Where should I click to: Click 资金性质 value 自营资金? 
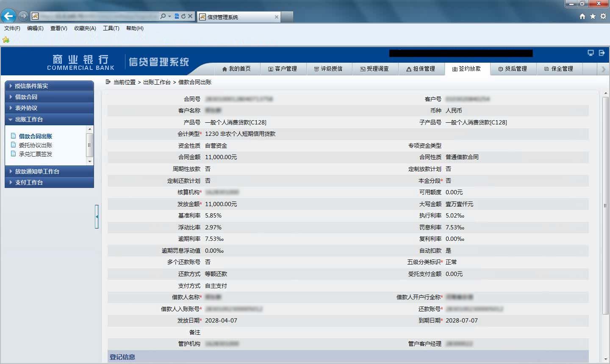pyautogui.click(x=216, y=146)
